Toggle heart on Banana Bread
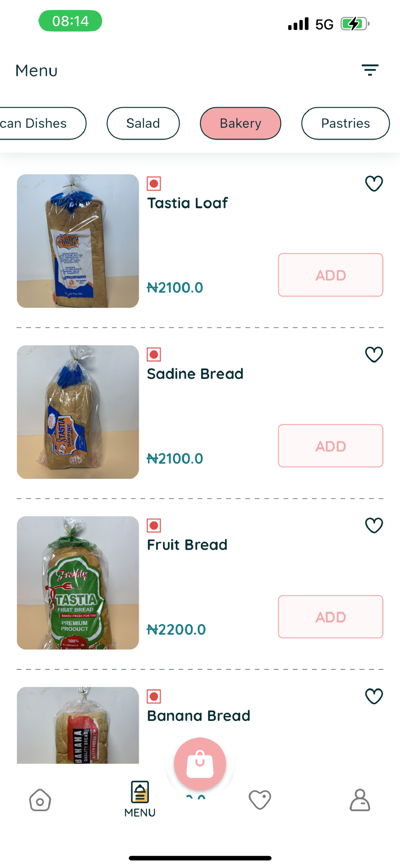This screenshot has width=400, height=868. [374, 696]
